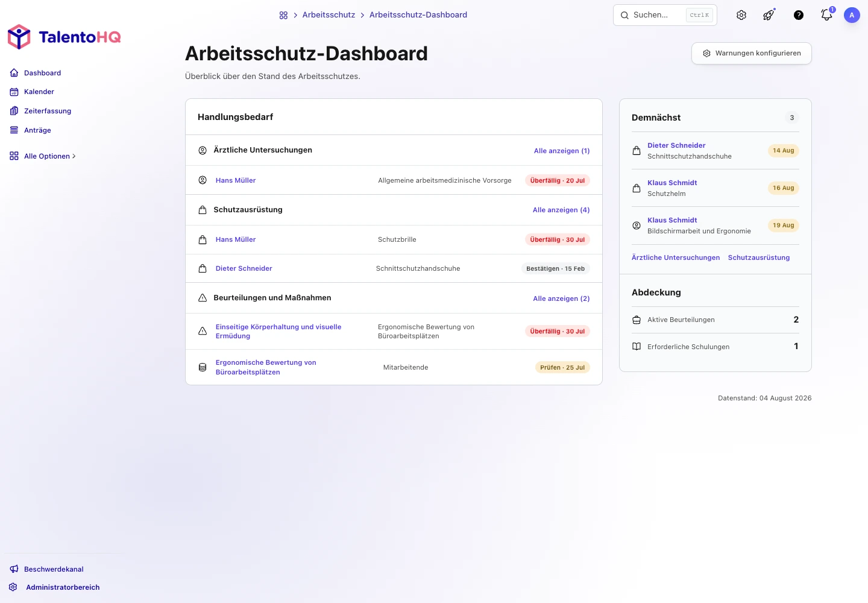Screen dimensions: 868x603
Task: Click the Alle Optionen grid icon
Action: (14, 156)
